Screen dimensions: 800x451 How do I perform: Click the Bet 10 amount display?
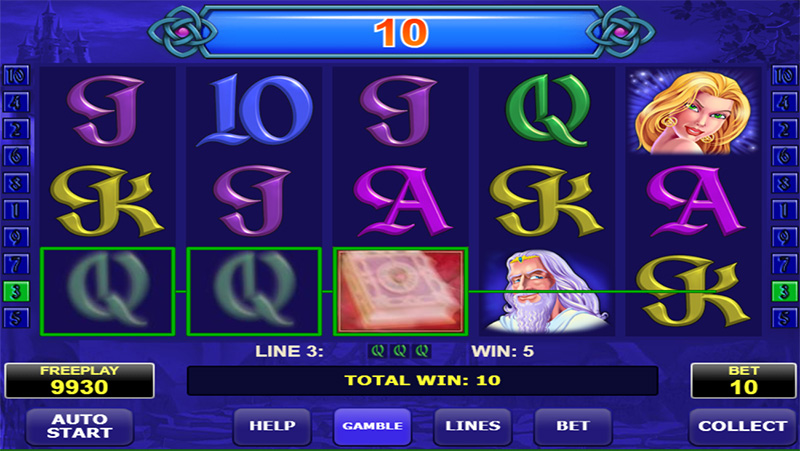pos(743,381)
